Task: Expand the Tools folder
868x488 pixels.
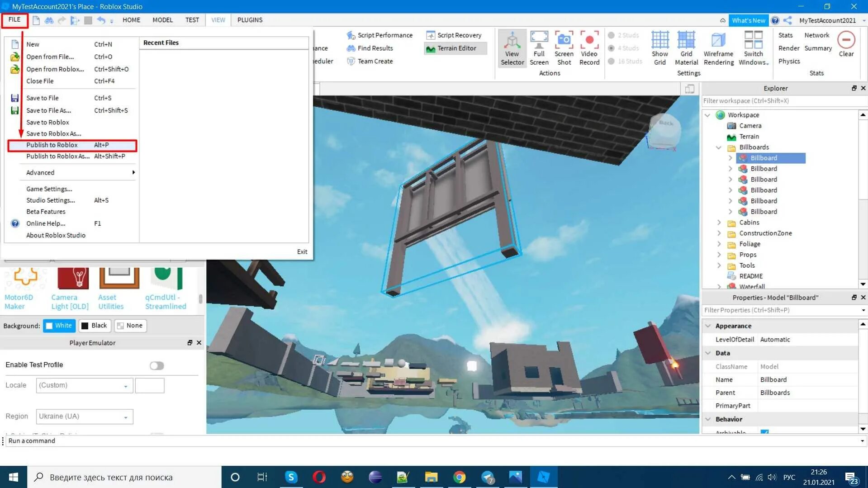Action: [719, 265]
